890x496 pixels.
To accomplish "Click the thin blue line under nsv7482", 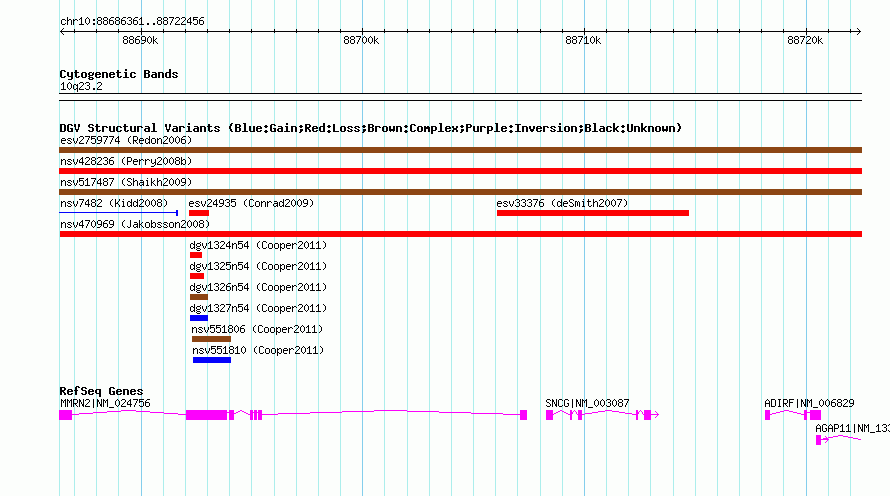I will point(119,213).
